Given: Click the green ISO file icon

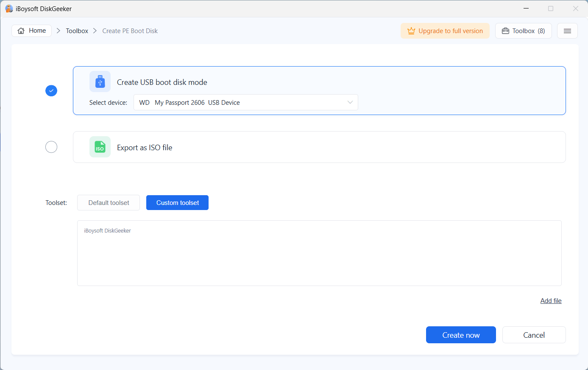Looking at the screenshot, I should pyautogui.click(x=100, y=147).
